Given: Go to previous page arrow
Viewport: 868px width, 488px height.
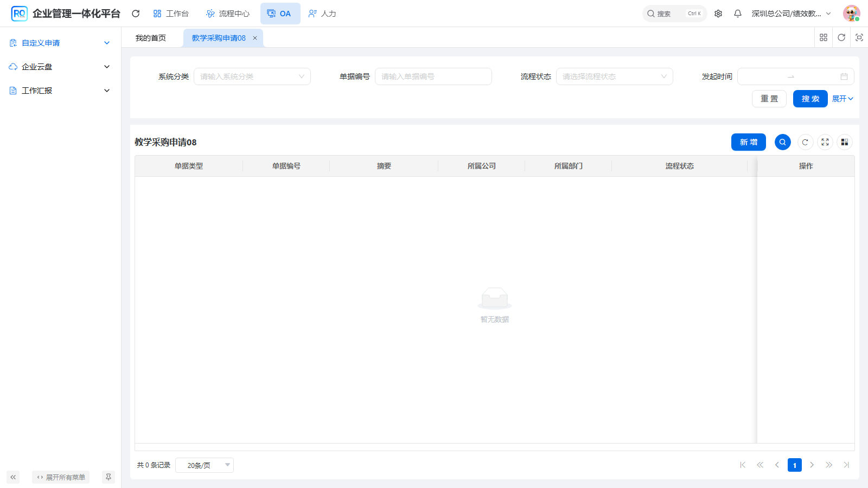Looking at the screenshot, I should pyautogui.click(x=777, y=465).
